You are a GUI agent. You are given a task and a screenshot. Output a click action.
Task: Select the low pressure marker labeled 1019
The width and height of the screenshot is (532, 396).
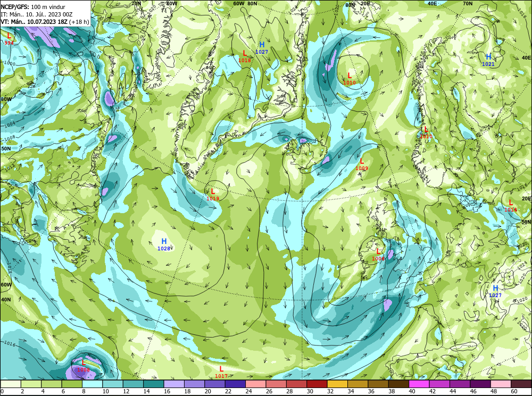(213, 195)
